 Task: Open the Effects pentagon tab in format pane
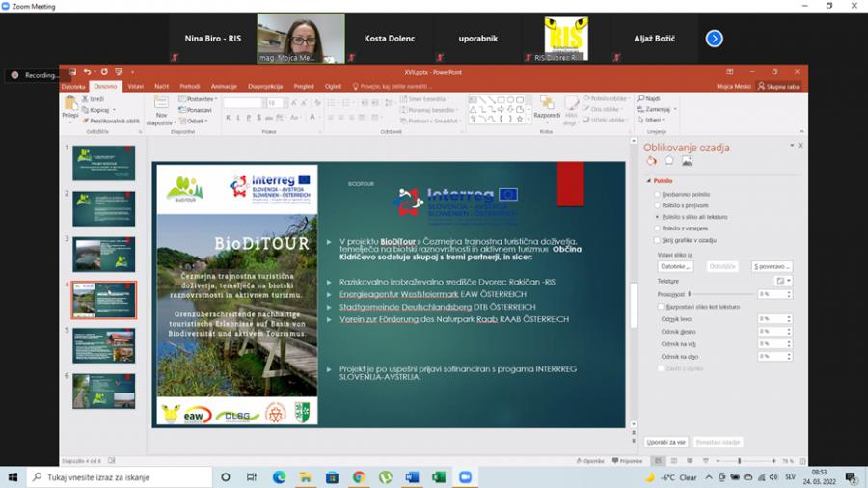pos(668,160)
